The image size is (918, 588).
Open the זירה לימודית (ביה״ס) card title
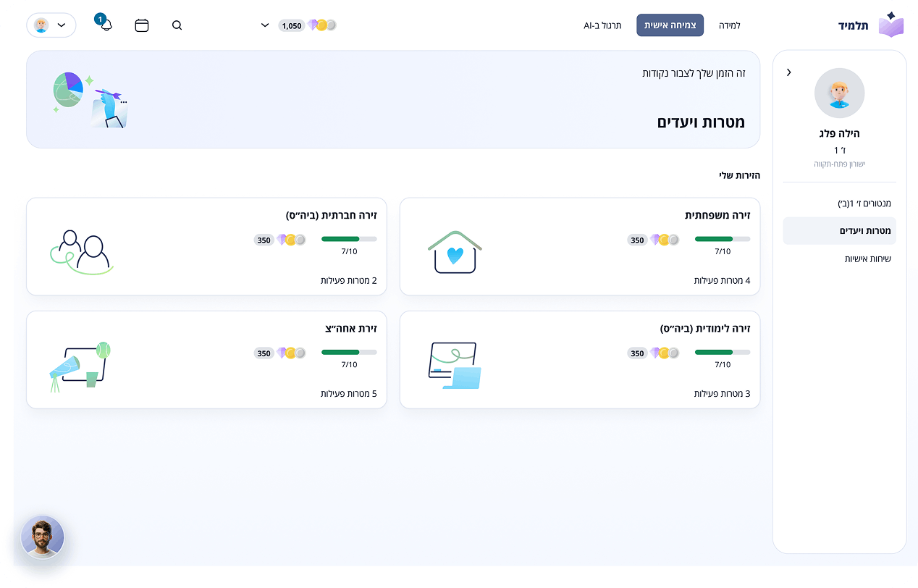tap(705, 329)
